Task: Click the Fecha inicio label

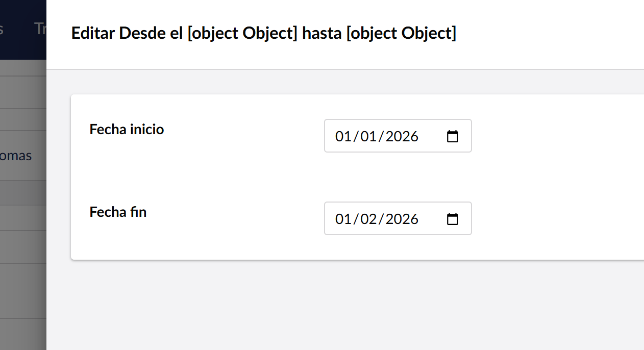Action: pos(127,130)
